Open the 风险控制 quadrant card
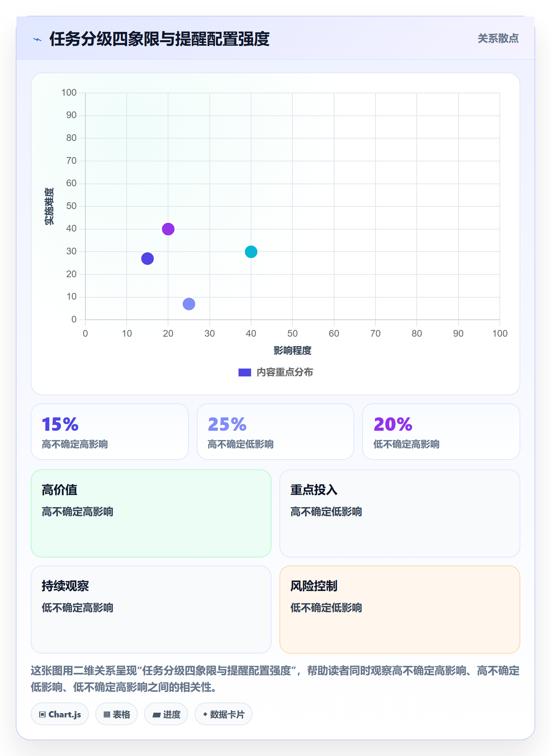551x756 pixels. pos(400,610)
